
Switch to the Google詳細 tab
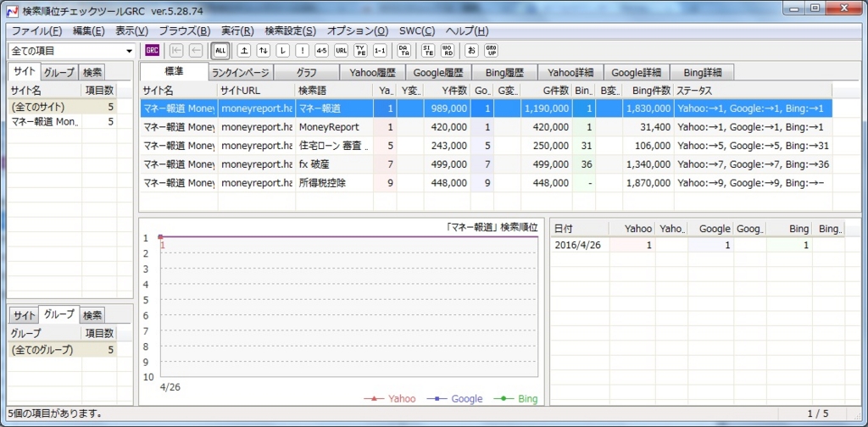tap(637, 73)
